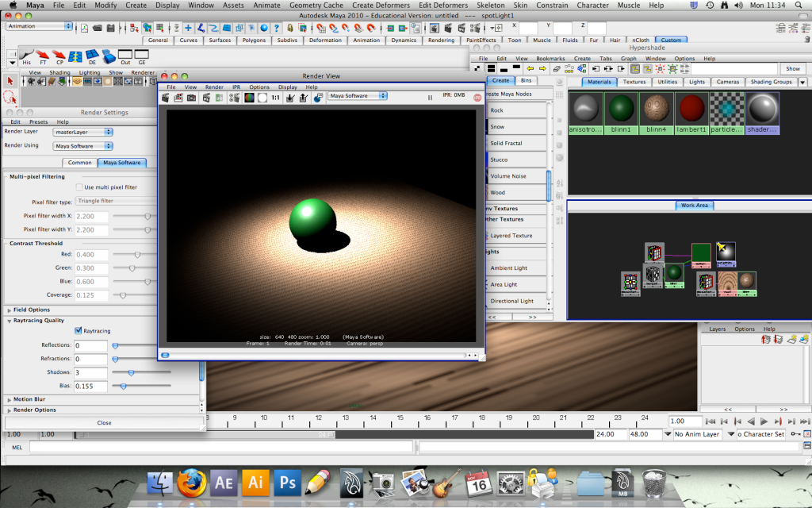Open the Maya Software renderer dropdown in Render View

click(358, 96)
